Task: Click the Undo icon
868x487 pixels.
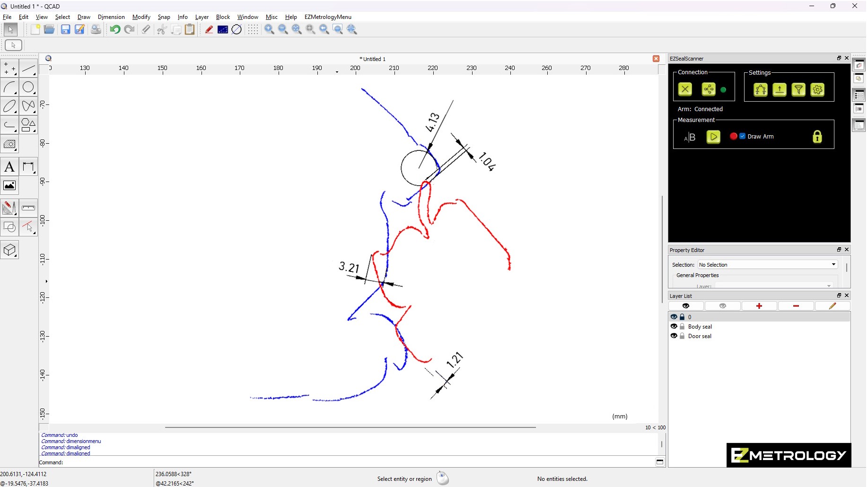Action: click(115, 30)
